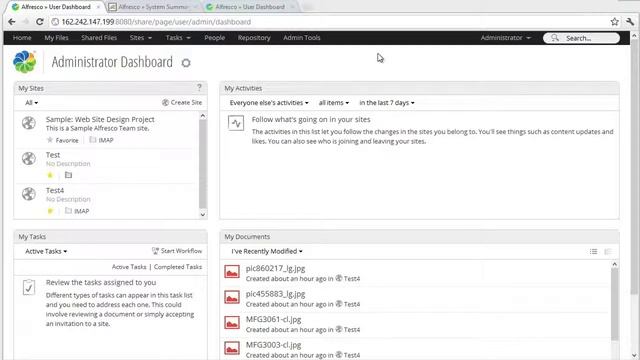Click the browser address bar
This screenshot has width=640, height=360.
tap(329, 22)
